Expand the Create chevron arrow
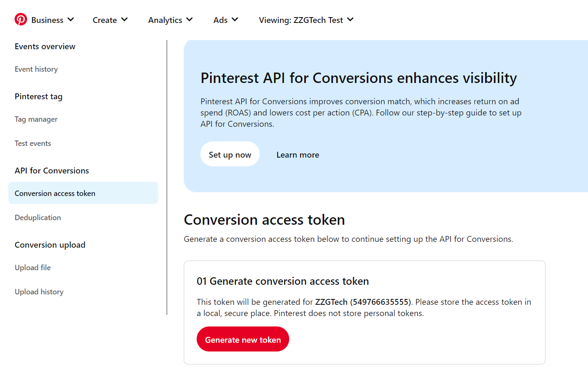The height and width of the screenshot is (369, 588). tap(124, 20)
